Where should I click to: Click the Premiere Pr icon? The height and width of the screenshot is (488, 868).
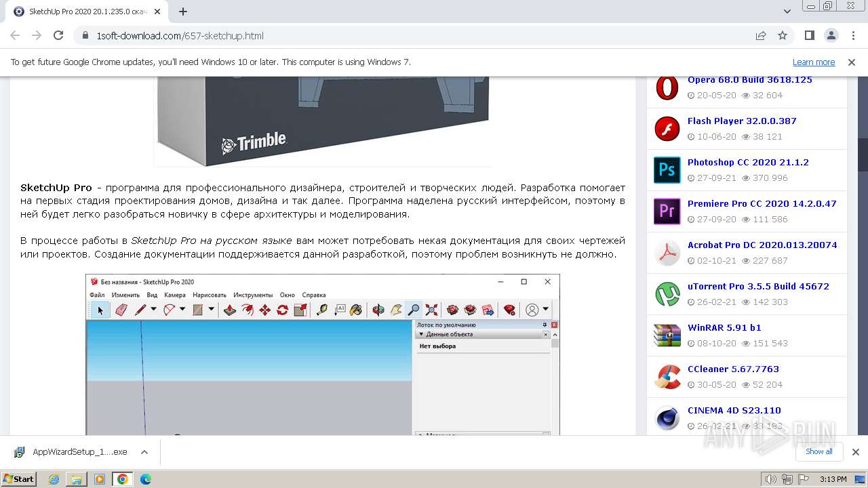pos(667,211)
